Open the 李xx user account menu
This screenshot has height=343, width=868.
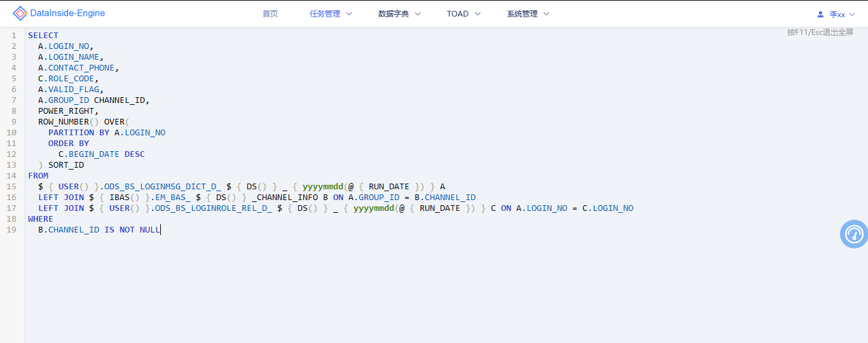point(836,14)
